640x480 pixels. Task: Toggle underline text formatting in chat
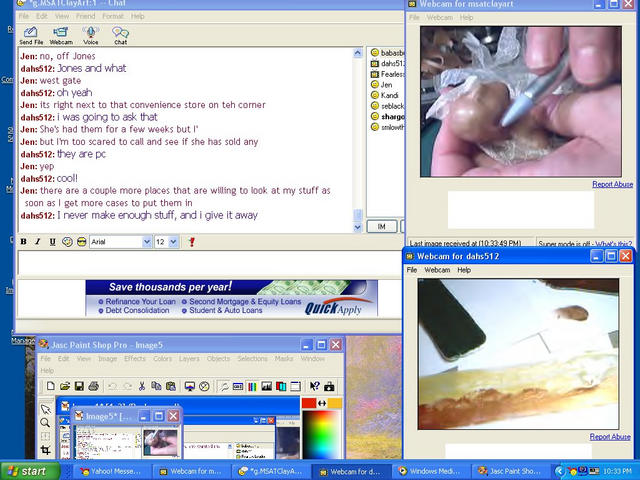point(52,242)
